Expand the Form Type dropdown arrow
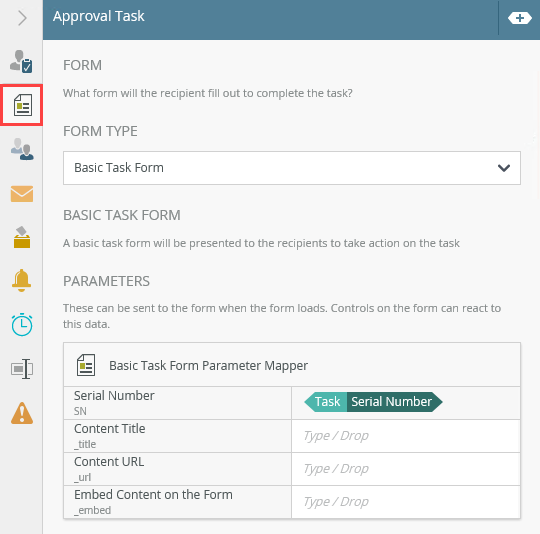 pyautogui.click(x=503, y=168)
